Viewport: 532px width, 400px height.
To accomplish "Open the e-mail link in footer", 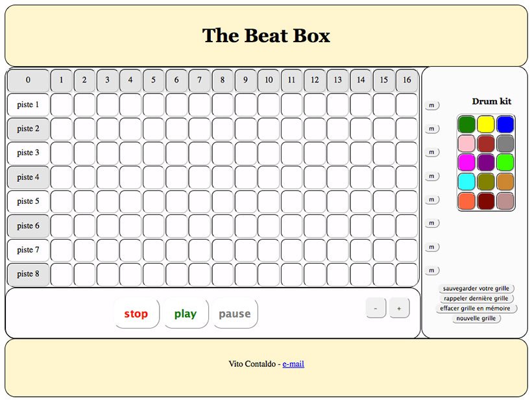I will (293, 364).
